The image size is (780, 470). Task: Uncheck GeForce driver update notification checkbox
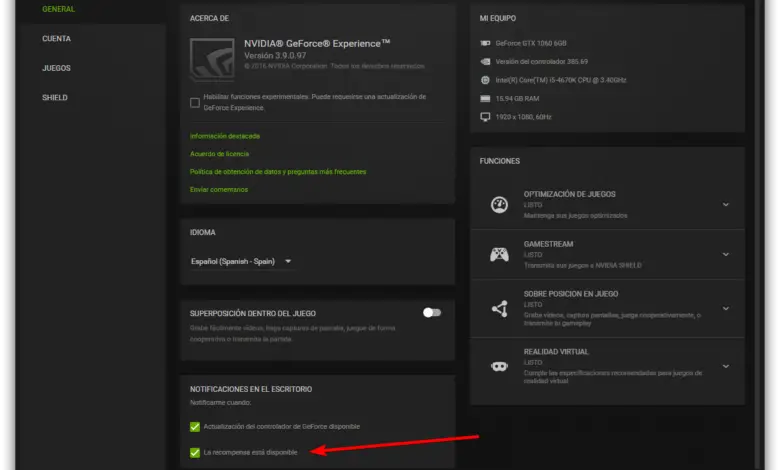tap(195, 427)
